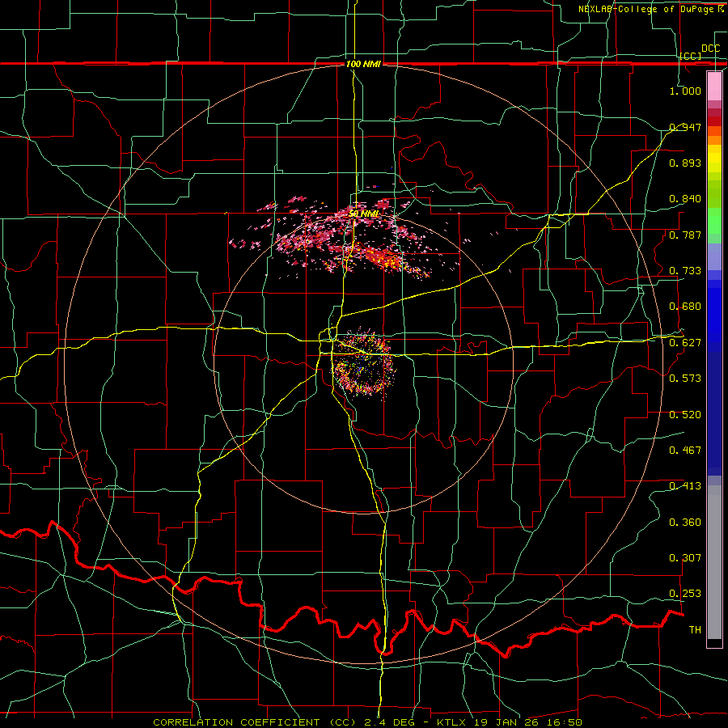Image resolution: width=728 pixels, height=728 pixels.
Task: Pick the light pink color bar segment
Action: point(714,87)
